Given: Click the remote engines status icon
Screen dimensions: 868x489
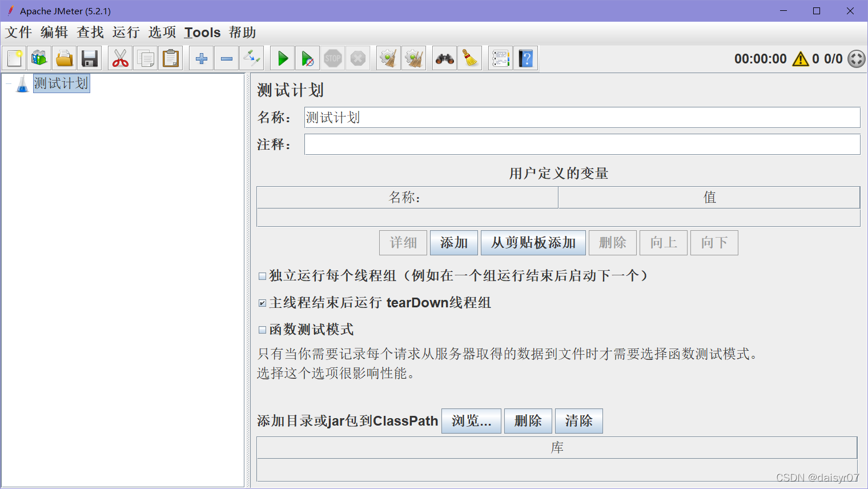Looking at the screenshot, I should coord(856,59).
